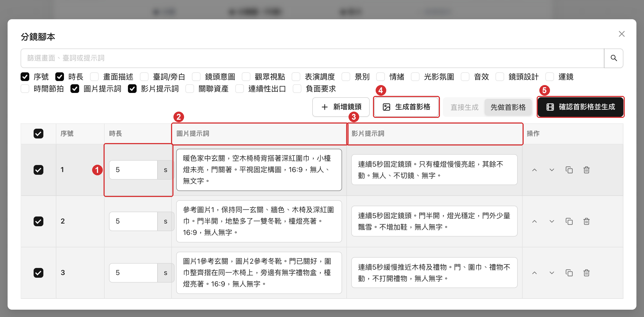Click the 新增鏡頭 button
Screen dimensions: 644x317
341,107
